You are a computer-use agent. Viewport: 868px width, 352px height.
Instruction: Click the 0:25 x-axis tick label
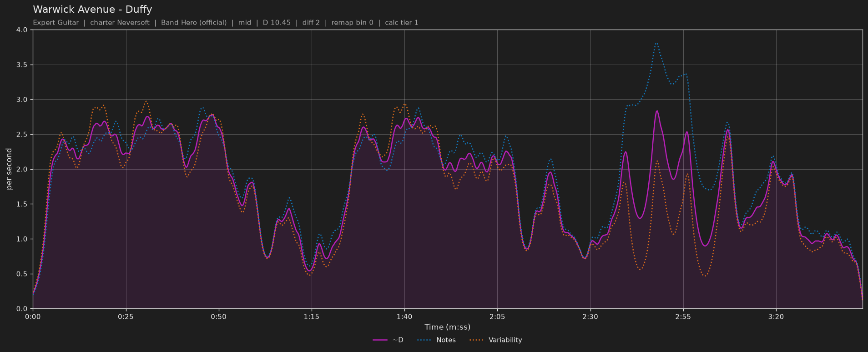[x=126, y=317]
